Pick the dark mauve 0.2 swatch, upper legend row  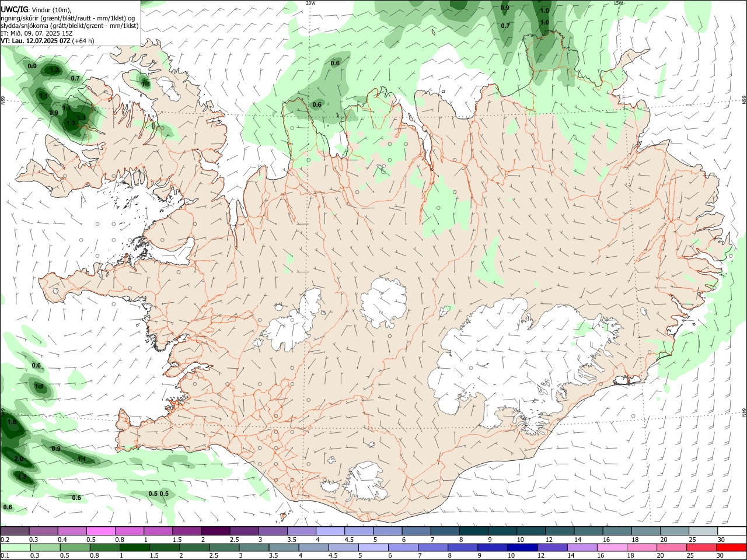click(15, 531)
